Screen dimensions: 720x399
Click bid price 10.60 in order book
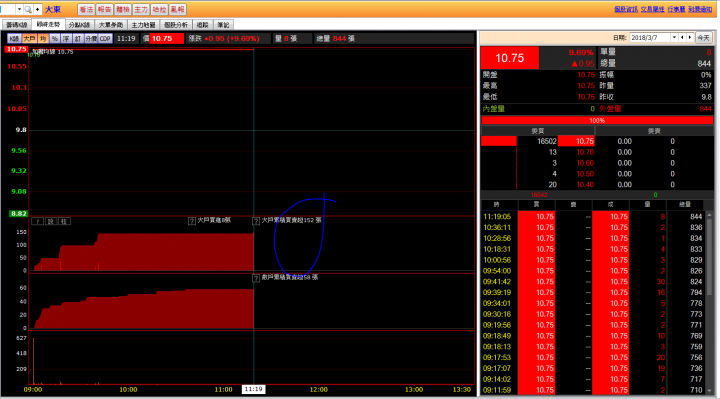click(x=585, y=163)
